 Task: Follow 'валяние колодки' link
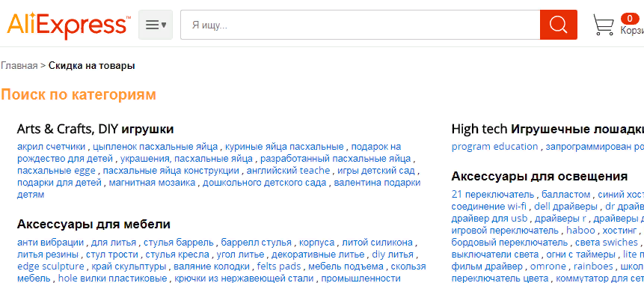pos(212,266)
